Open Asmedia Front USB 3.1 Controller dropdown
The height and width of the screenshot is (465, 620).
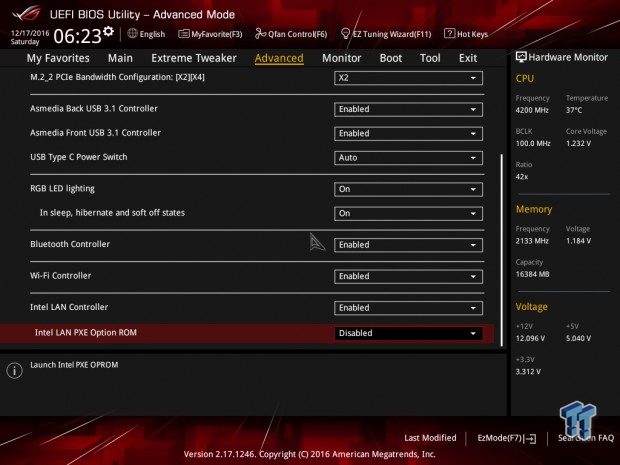pyautogui.click(x=408, y=134)
